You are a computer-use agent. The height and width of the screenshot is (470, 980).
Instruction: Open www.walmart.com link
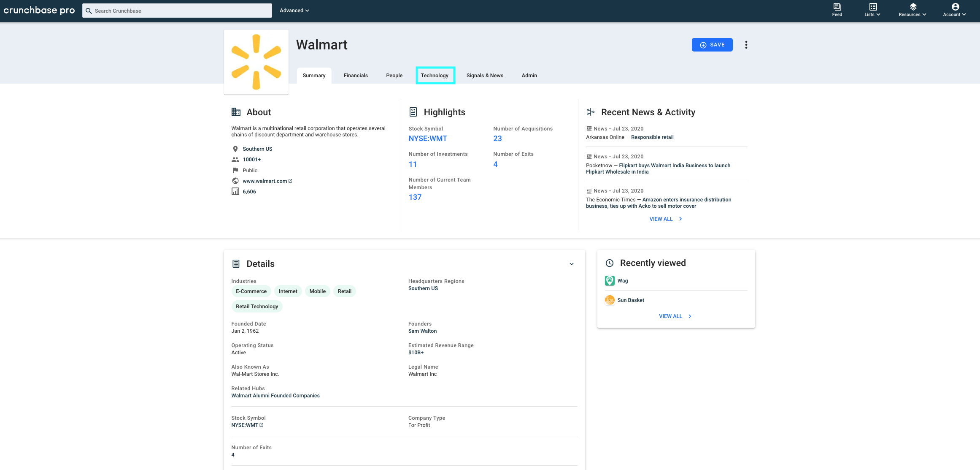pyautogui.click(x=265, y=181)
